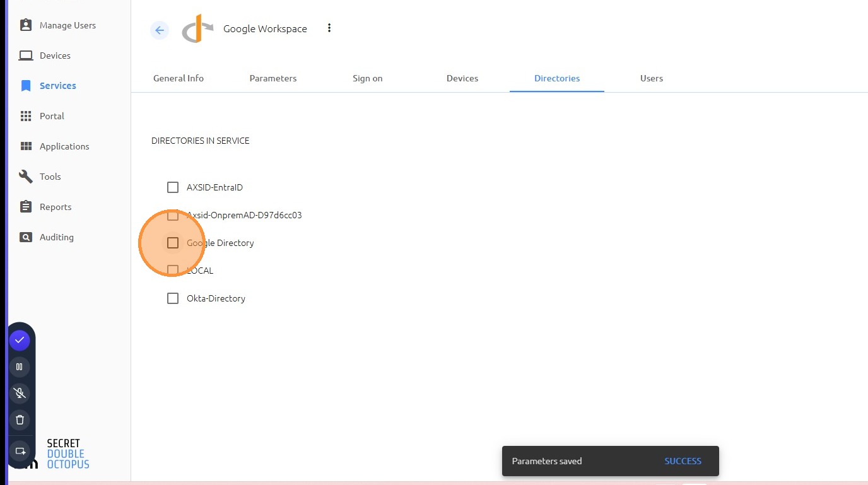Click the screen-add icon in recorder bar

[20, 452]
